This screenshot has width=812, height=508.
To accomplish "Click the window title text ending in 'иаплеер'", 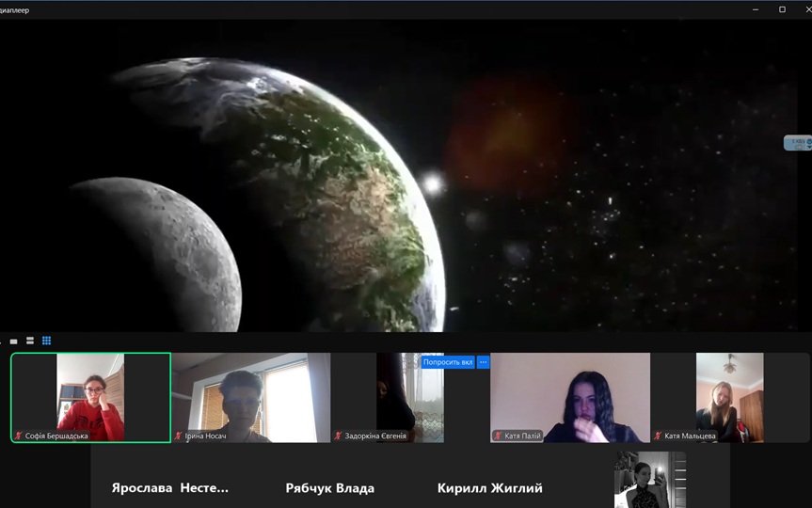I will [x=14, y=10].
